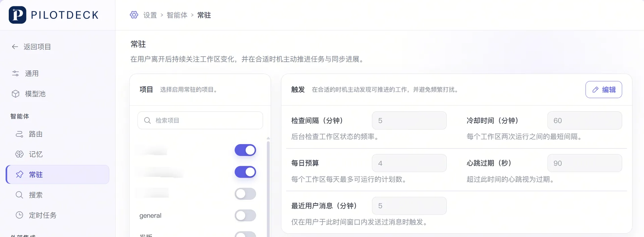Click the 最近用户消息（分钟） input field
Image resolution: width=644 pixels, height=237 pixels.
point(409,205)
